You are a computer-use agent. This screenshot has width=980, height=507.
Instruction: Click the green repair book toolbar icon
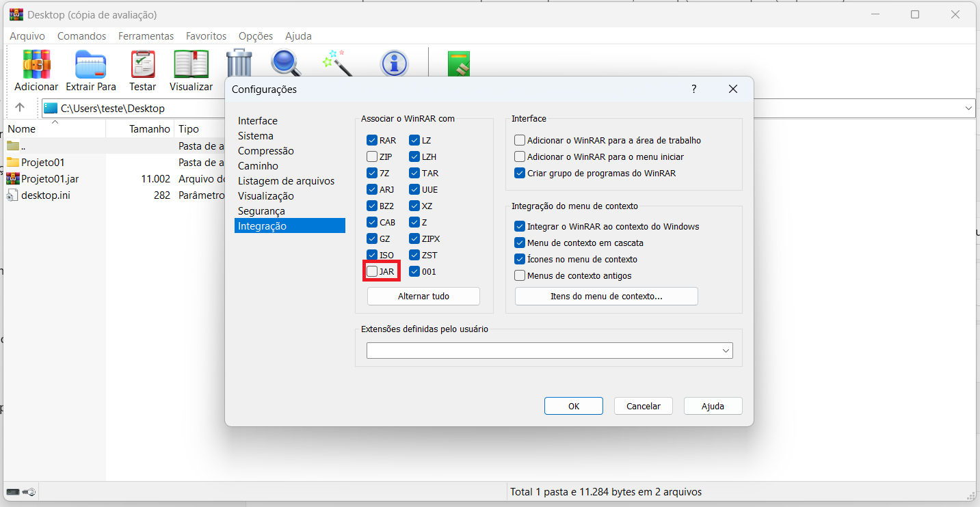pos(458,64)
